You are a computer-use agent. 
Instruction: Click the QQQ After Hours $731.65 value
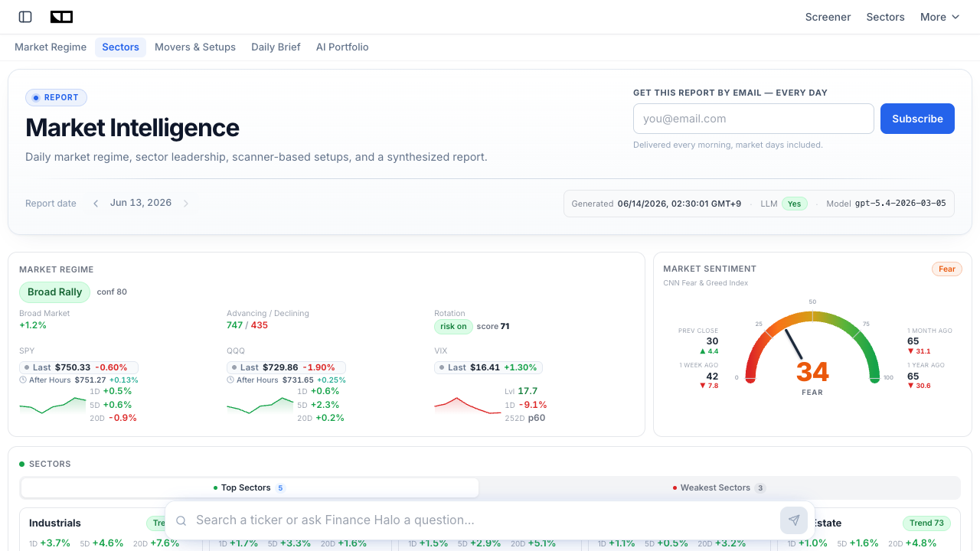(298, 380)
